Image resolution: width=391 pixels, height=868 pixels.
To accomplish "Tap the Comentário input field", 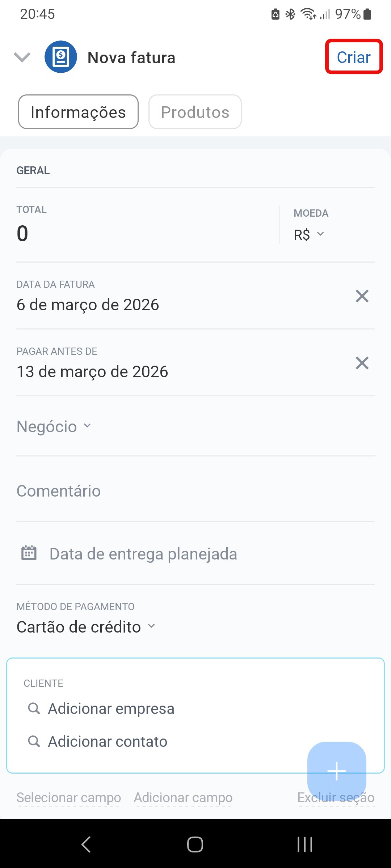I will point(195,491).
